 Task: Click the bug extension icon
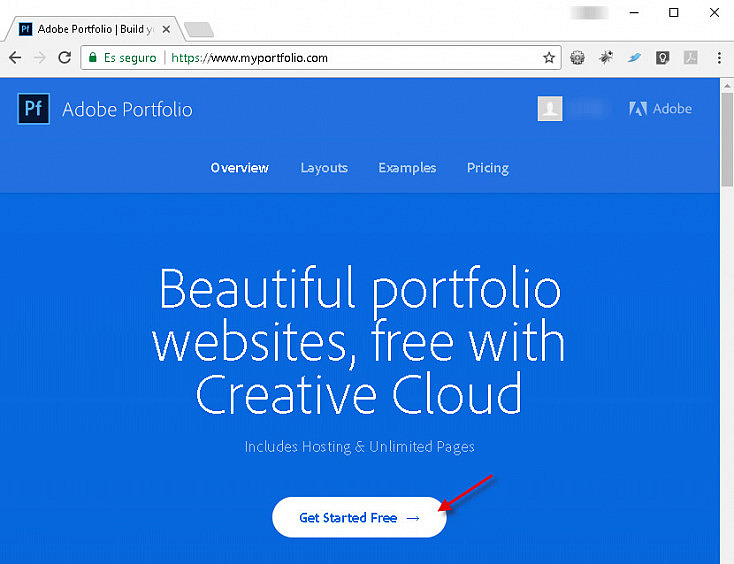(606, 58)
